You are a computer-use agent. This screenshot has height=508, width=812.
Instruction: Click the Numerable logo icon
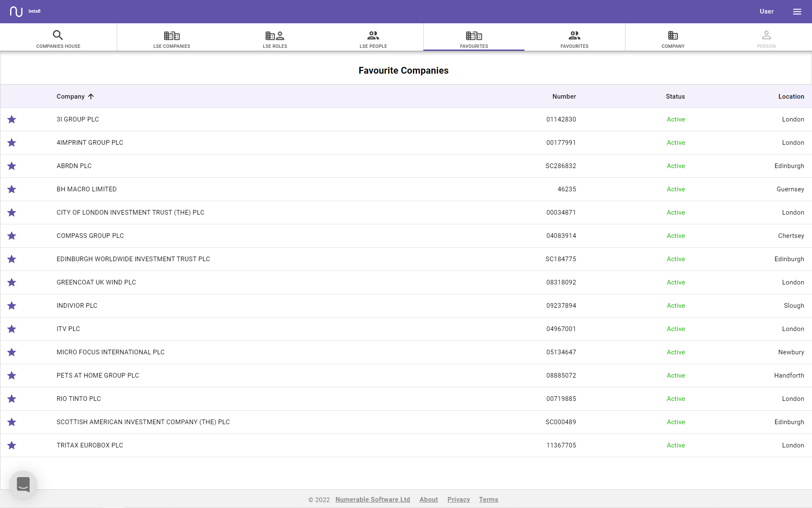pos(16,11)
